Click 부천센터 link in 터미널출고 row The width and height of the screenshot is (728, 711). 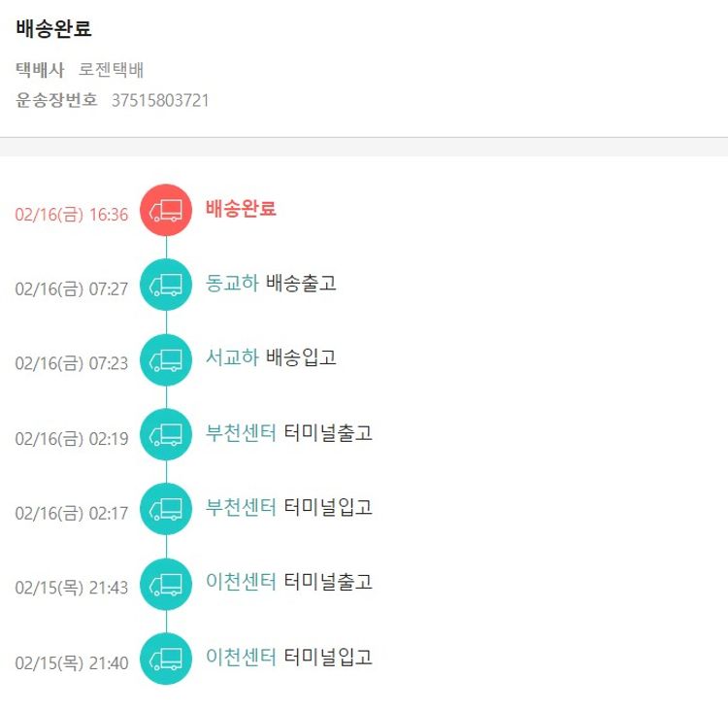click(241, 433)
